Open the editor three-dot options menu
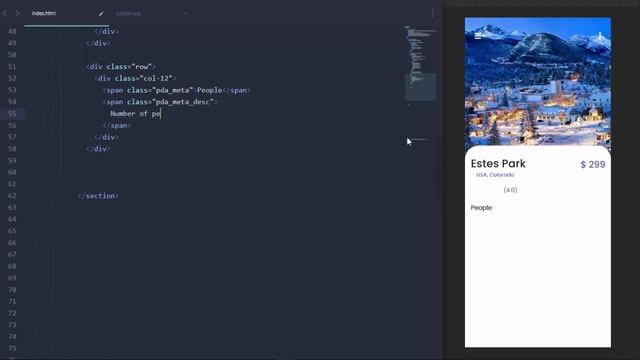This screenshot has height=360, width=640. click(433, 13)
